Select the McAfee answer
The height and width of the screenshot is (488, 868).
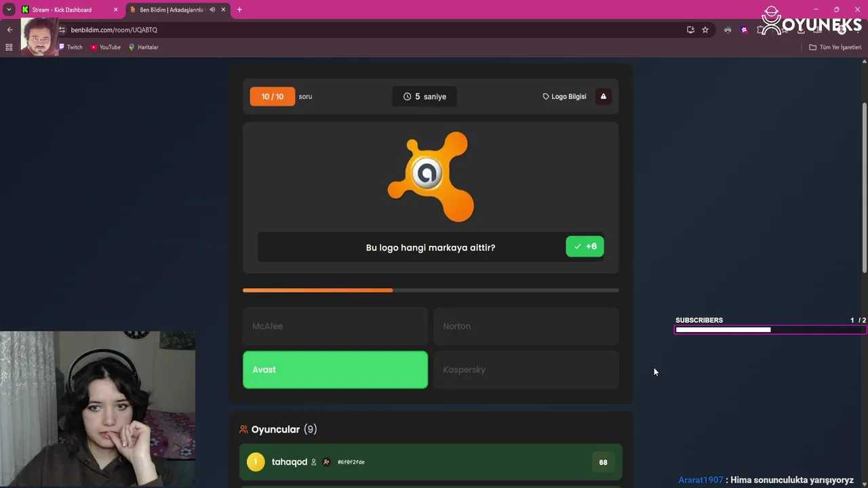coord(335,326)
